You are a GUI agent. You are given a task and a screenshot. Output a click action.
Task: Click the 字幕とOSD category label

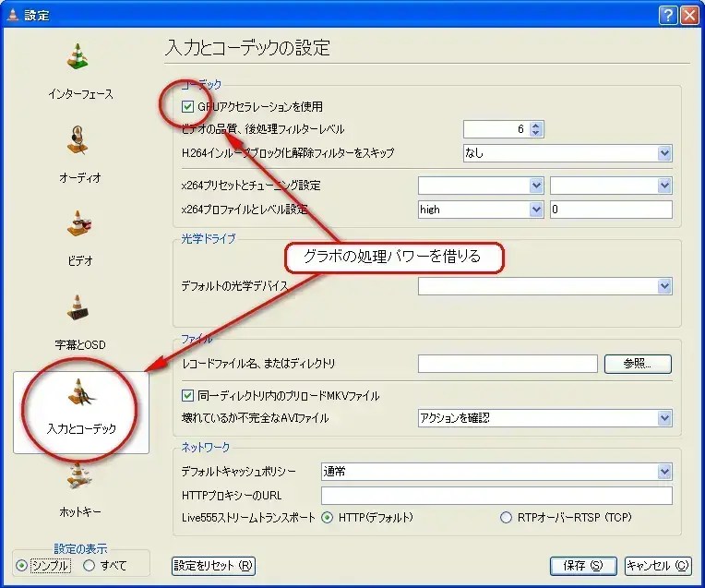[x=80, y=344]
